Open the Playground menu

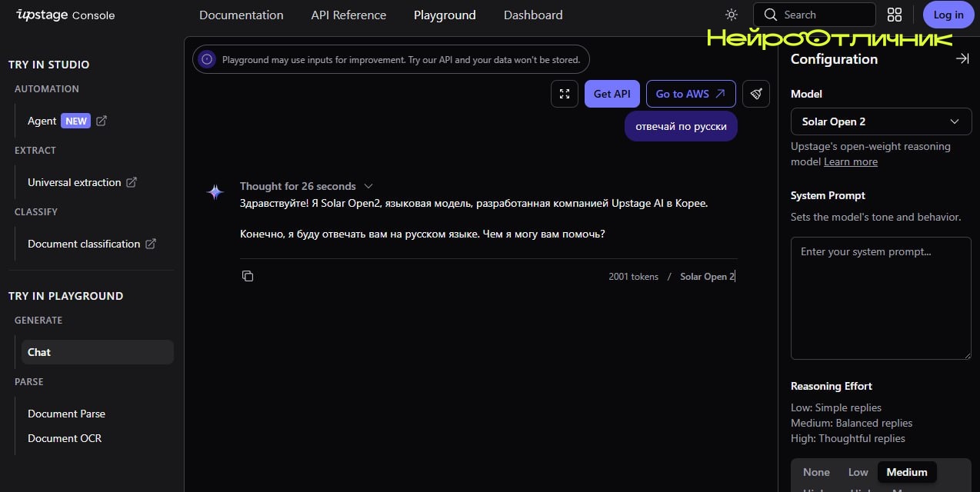pyautogui.click(x=445, y=15)
